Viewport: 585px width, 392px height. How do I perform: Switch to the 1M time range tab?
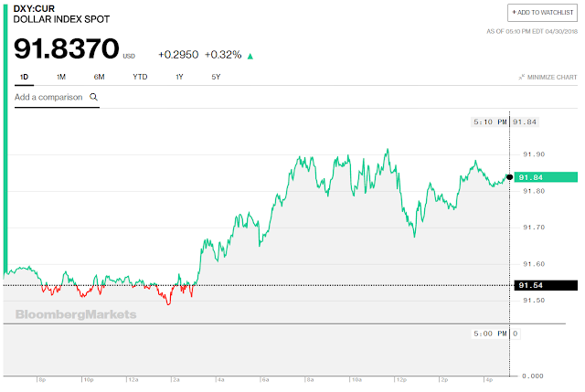[61, 77]
